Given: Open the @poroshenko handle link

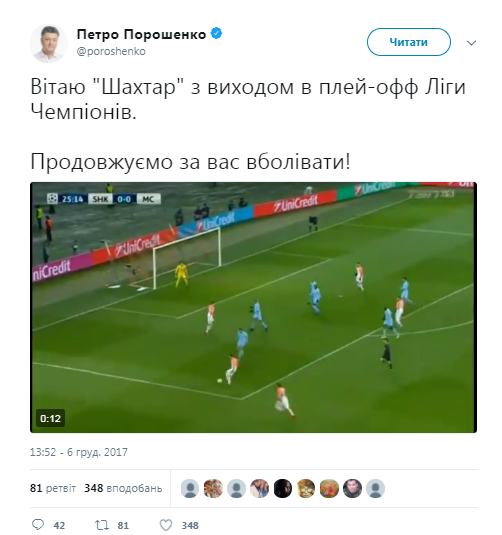Looking at the screenshot, I should click(x=111, y=51).
